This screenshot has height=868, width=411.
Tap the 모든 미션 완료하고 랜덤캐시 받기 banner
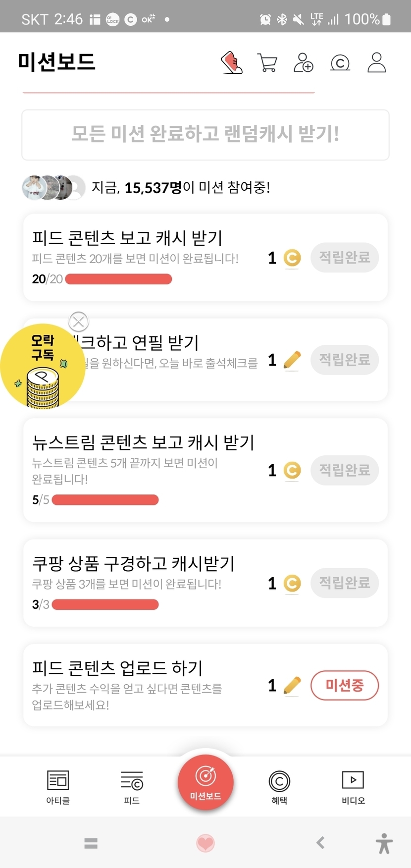(x=205, y=134)
